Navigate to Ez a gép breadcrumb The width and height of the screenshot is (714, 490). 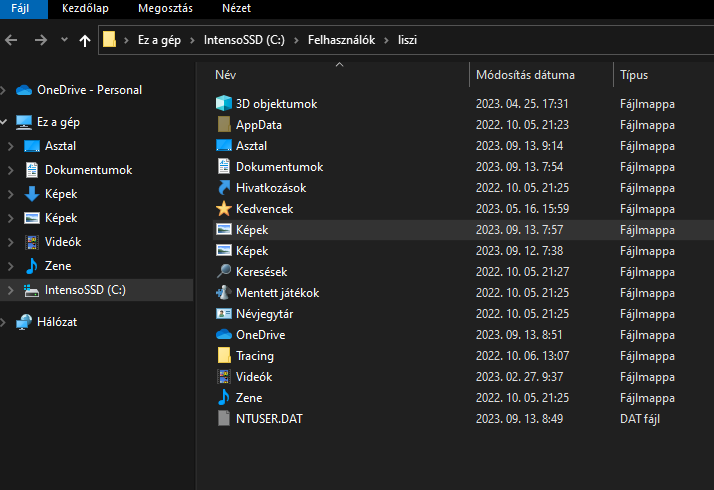click(x=159, y=40)
